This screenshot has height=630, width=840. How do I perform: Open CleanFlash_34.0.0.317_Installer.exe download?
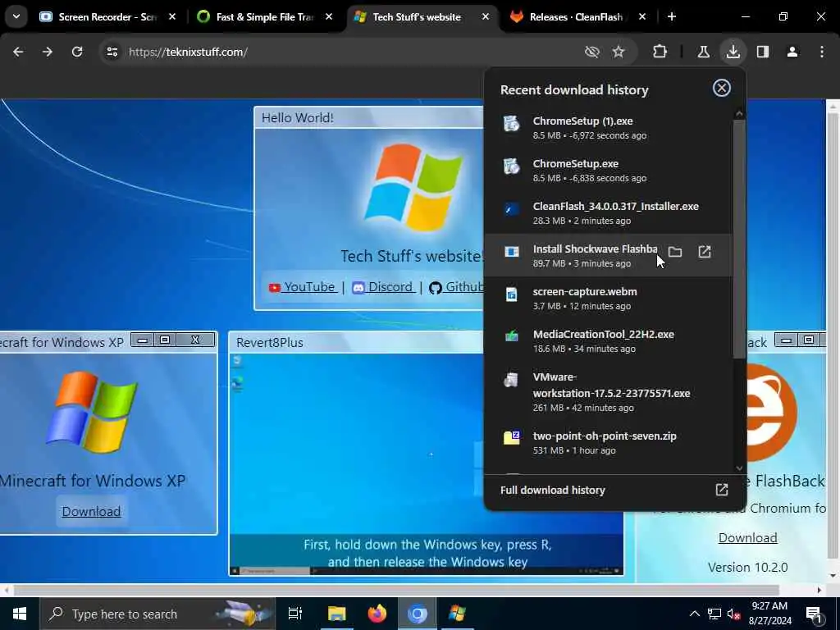[608, 212]
